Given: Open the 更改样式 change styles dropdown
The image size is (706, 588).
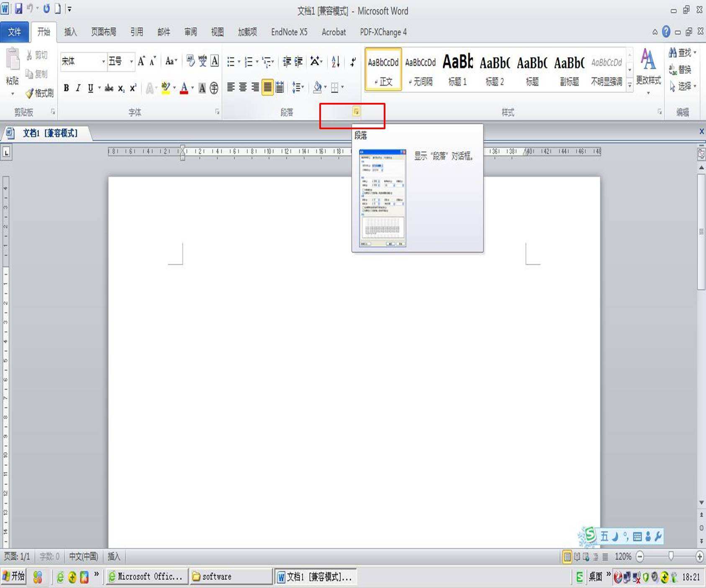Looking at the screenshot, I should point(648,71).
